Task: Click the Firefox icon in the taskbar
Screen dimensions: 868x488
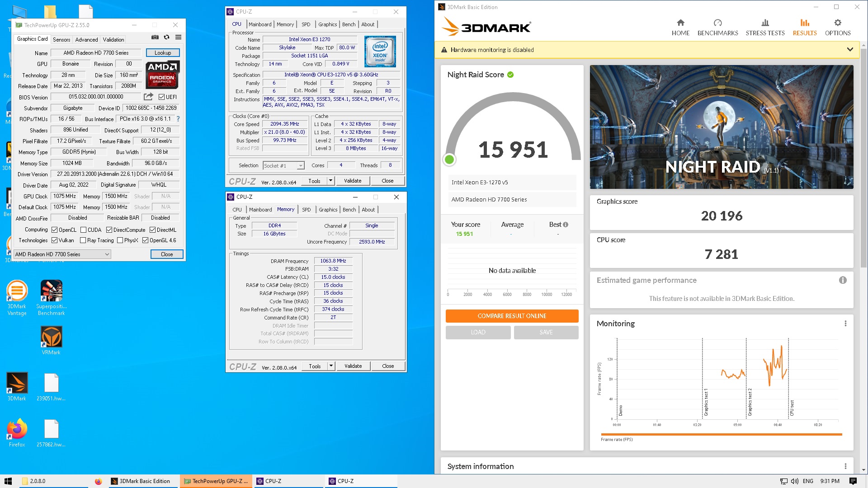Action: click(x=99, y=481)
